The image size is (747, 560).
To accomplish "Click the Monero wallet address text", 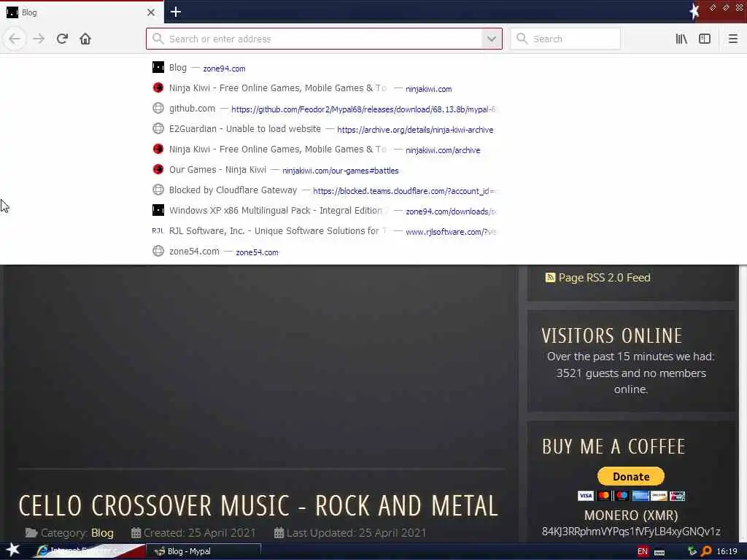I will (631, 532).
